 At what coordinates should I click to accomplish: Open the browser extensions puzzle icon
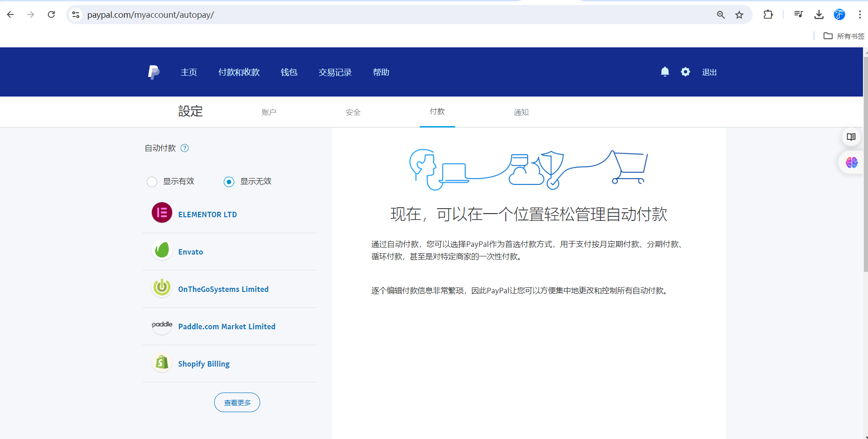tap(768, 15)
